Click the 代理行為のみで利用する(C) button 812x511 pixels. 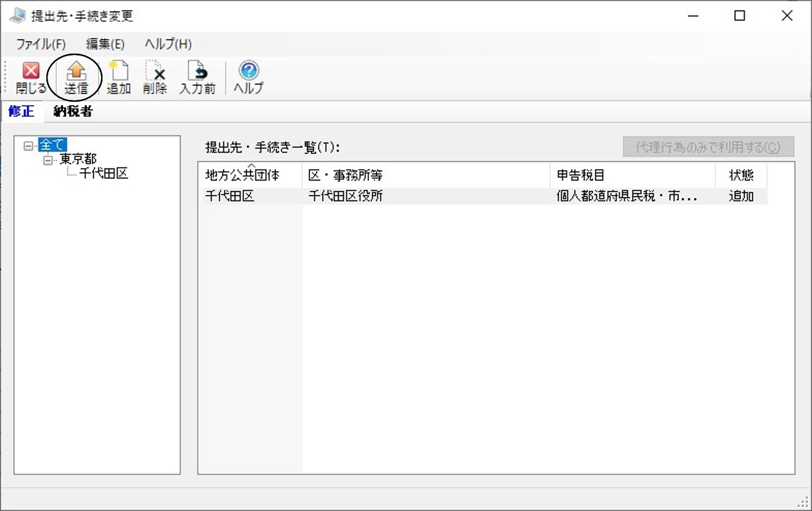tap(708, 147)
